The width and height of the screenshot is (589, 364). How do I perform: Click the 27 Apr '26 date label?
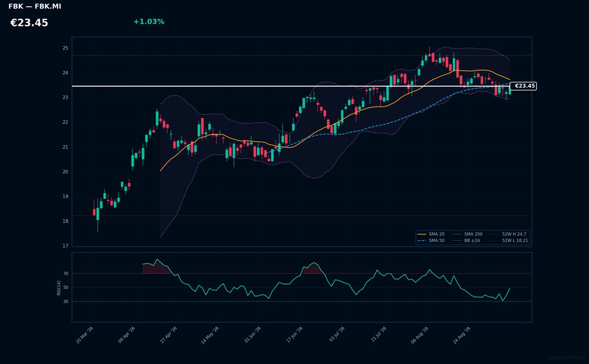click(169, 335)
